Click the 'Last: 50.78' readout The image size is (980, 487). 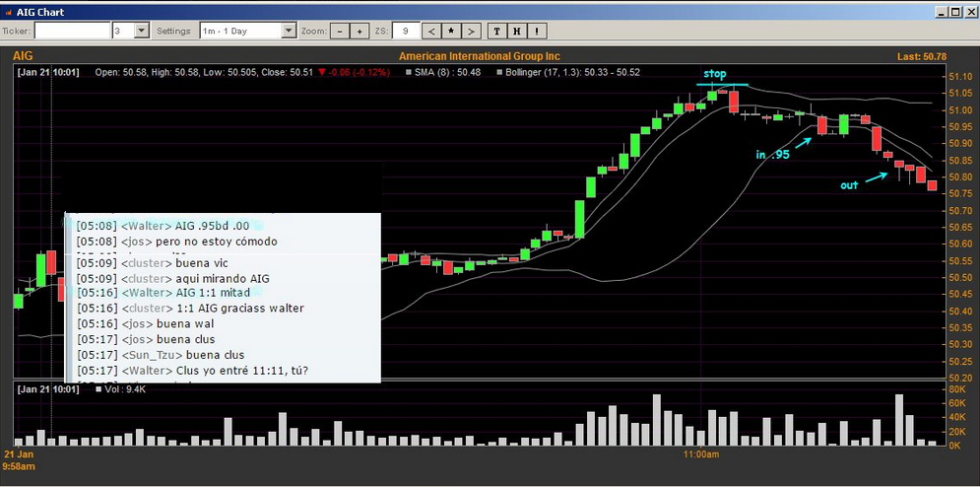(922, 56)
